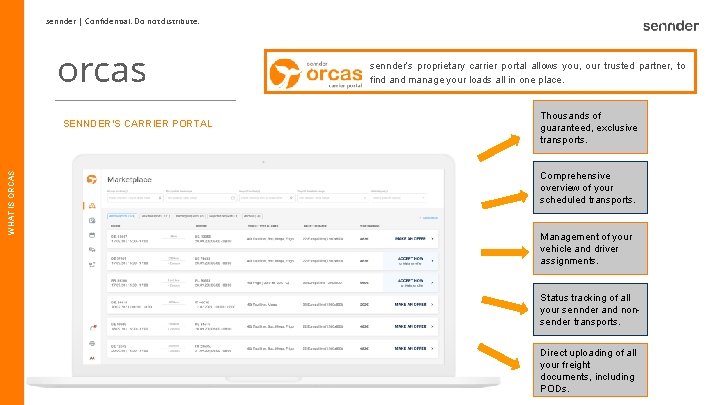Click the second filter date input field
Screen dimensions: 720x405
(201, 198)
